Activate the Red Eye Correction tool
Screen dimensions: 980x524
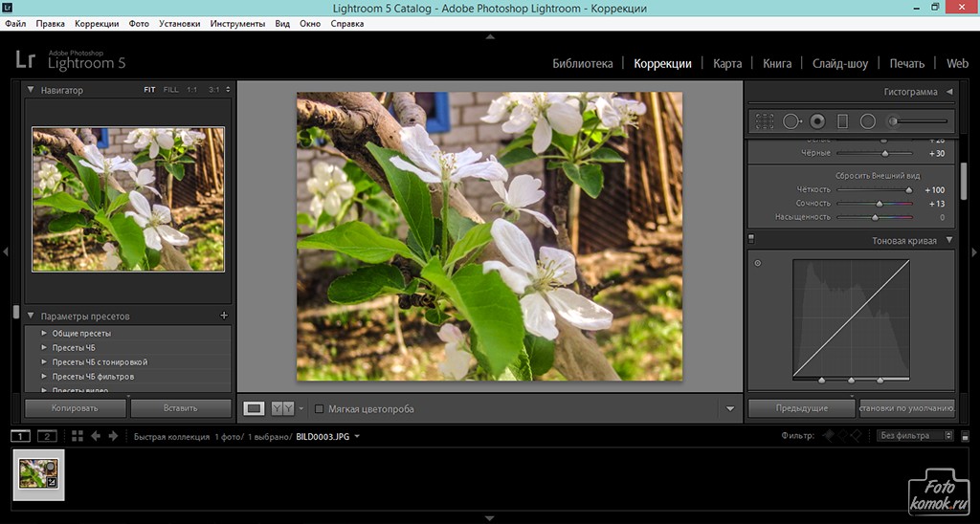[817, 121]
